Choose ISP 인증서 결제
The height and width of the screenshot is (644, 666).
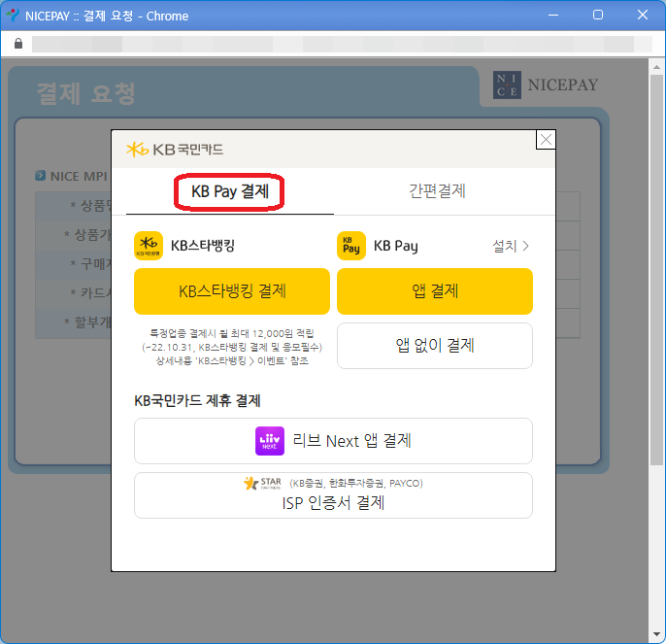[333, 495]
